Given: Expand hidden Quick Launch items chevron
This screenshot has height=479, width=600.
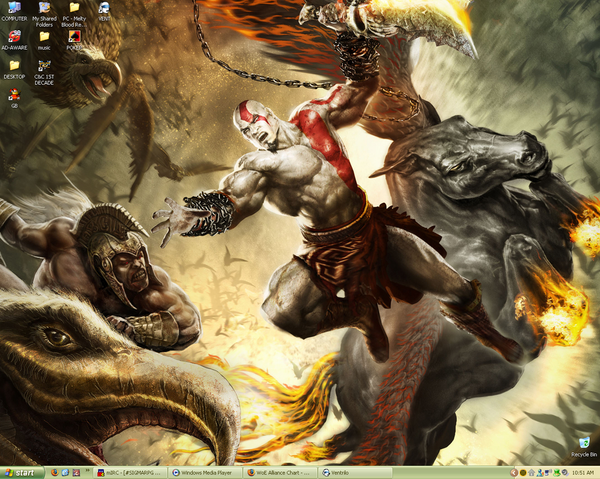Looking at the screenshot, I should [x=88, y=470].
